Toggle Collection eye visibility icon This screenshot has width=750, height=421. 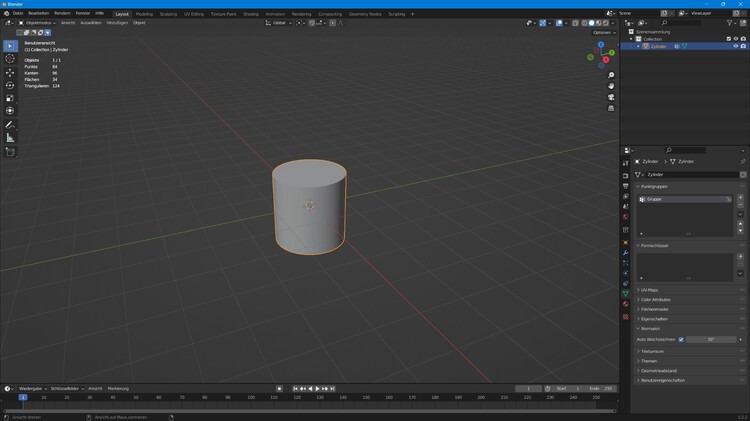[x=736, y=39]
